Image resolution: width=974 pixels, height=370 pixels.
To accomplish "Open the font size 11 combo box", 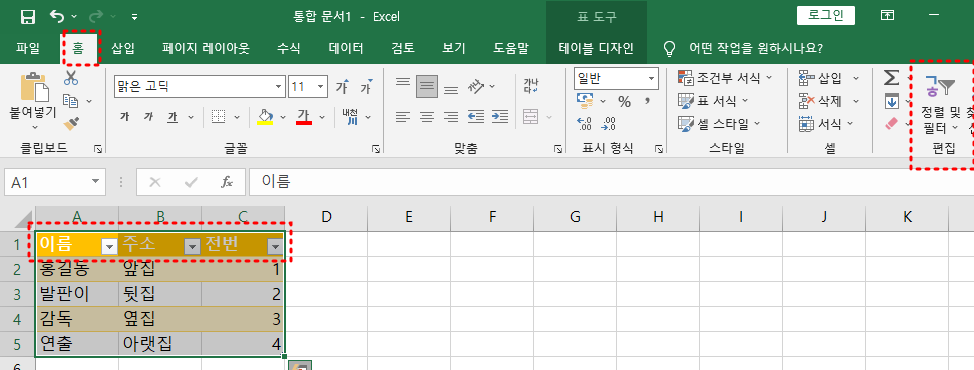I will pyautogui.click(x=308, y=87).
